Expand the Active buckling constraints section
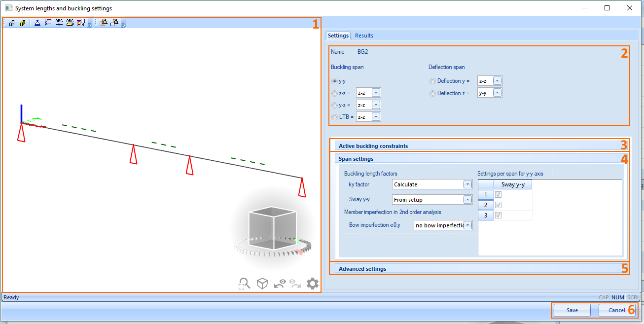Image resolution: width=644 pixels, height=324 pixels. (x=373, y=146)
